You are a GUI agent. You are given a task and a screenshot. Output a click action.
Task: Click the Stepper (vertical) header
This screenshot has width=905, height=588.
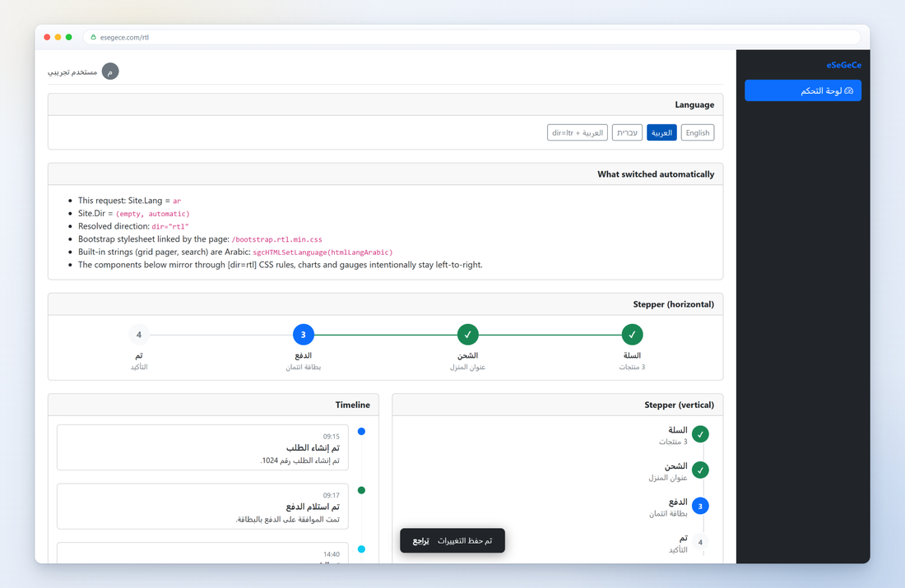(x=558, y=405)
